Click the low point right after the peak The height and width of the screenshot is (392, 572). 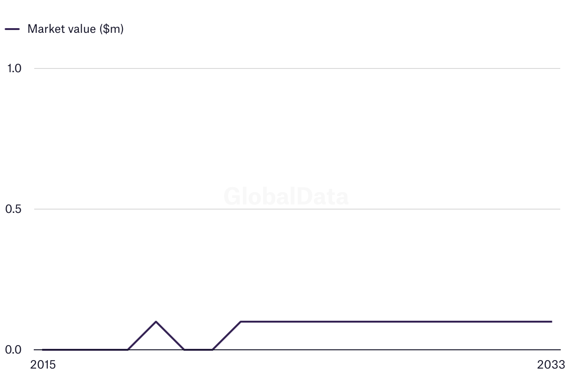[x=184, y=349]
